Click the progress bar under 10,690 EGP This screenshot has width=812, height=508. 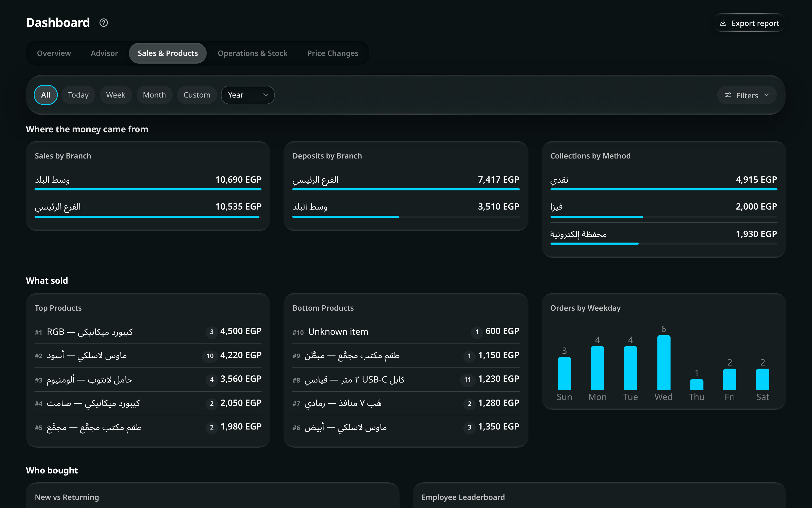click(x=148, y=189)
